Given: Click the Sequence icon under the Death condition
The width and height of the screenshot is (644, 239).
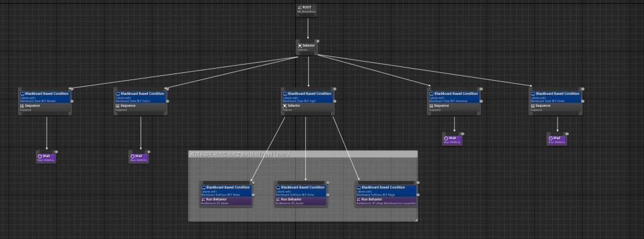Looking at the screenshot, I should click(x=532, y=106).
